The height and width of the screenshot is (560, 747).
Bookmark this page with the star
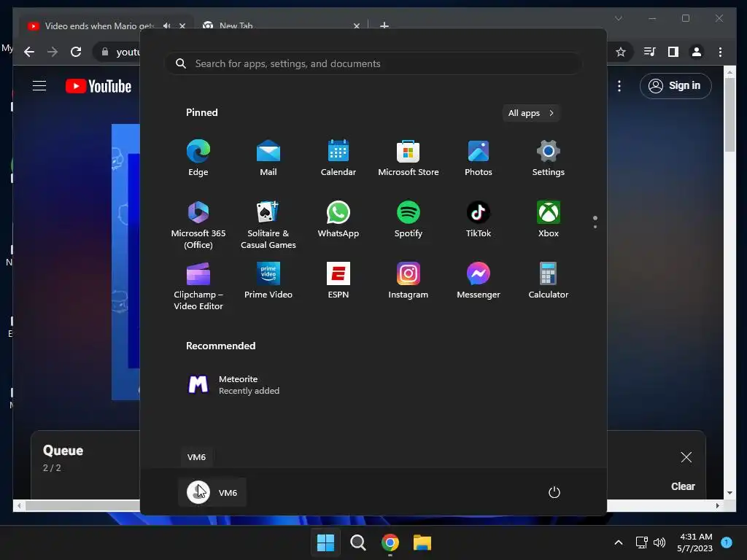tap(620, 52)
